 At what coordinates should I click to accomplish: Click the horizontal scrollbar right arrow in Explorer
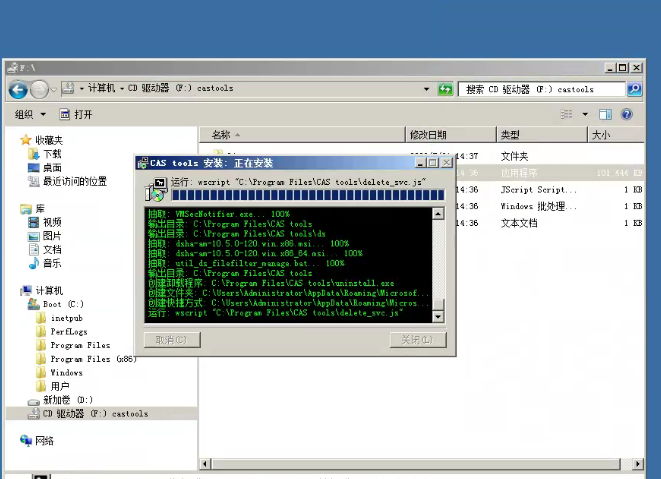pos(637,464)
